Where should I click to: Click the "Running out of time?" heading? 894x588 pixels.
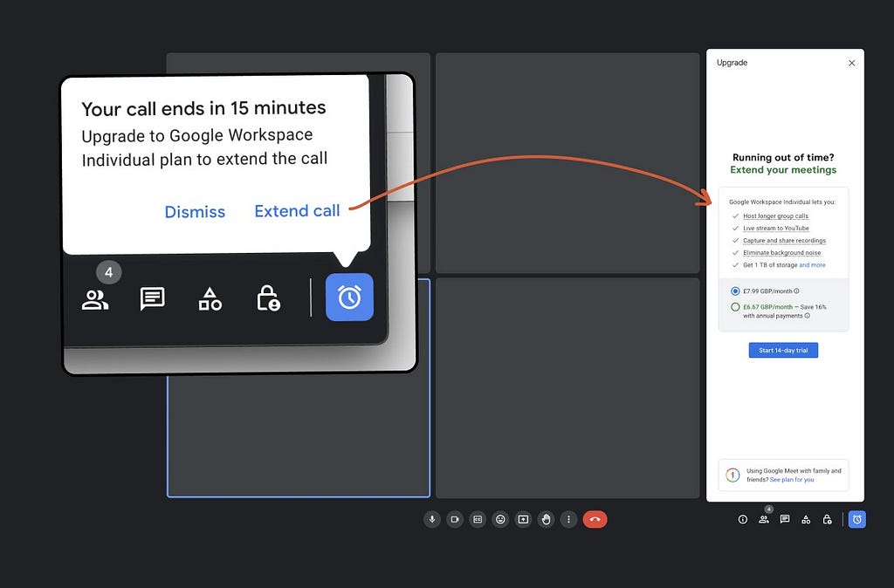click(x=783, y=157)
